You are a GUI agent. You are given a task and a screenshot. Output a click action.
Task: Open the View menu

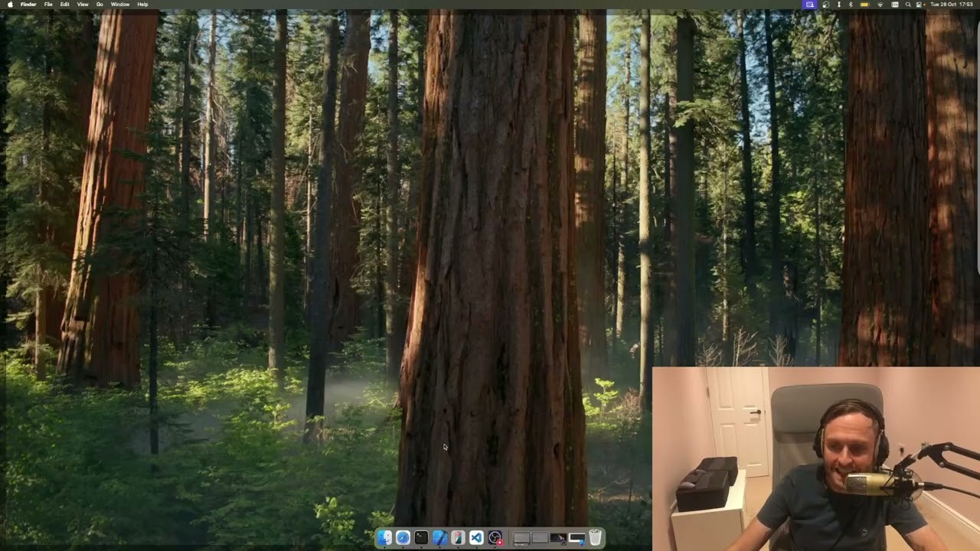tap(83, 4)
